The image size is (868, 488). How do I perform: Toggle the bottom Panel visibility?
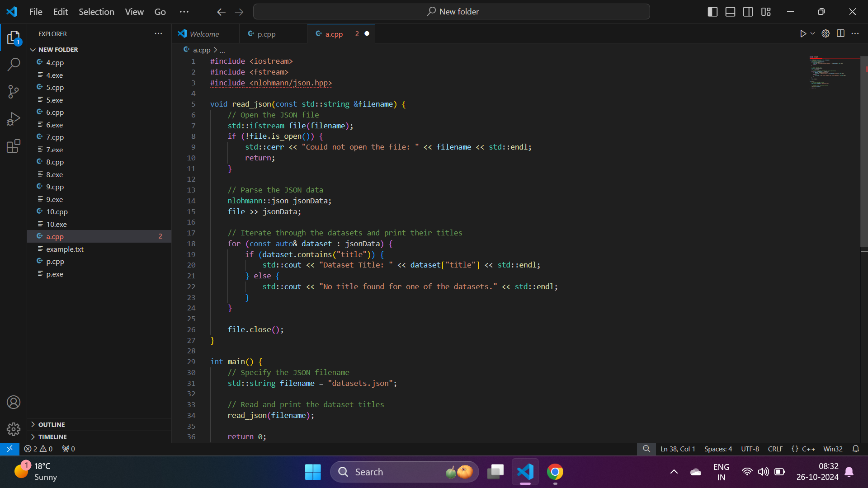[730, 12]
